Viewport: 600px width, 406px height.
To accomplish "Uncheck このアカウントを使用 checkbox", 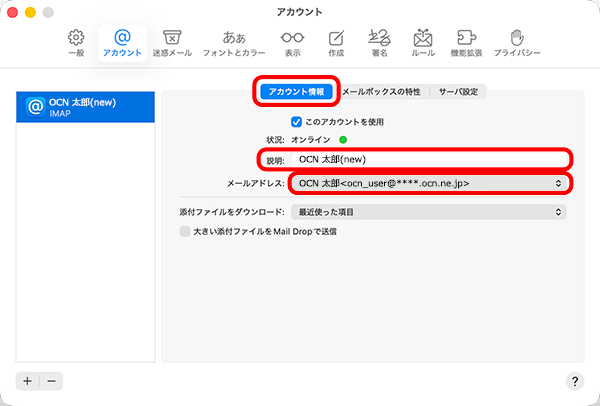I will (x=296, y=122).
